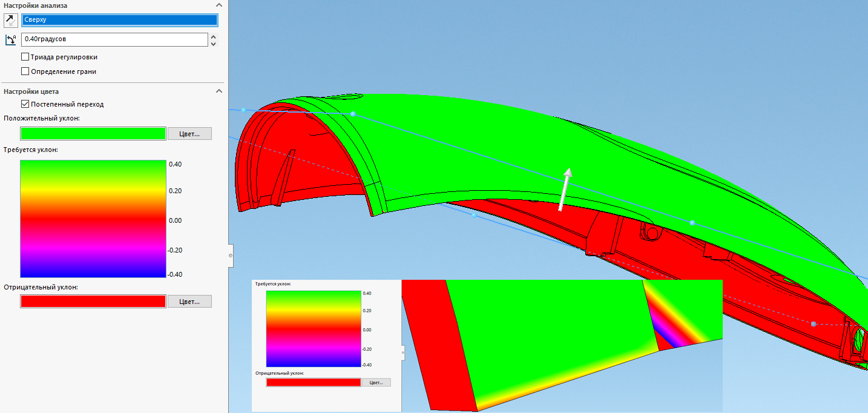Collapse the Настройки цвета section
Screen dimensions: 868x413
pyautogui.click(x=219, y=91)
